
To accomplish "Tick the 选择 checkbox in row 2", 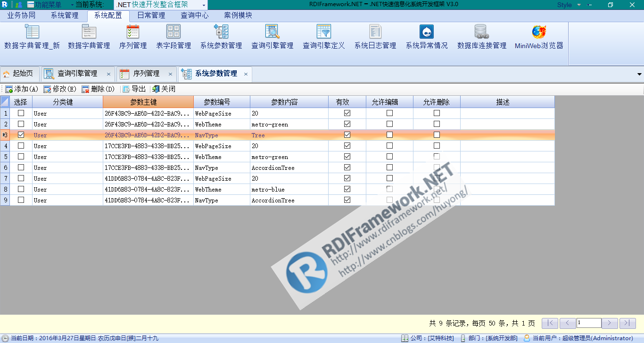I will coord(21,124).
